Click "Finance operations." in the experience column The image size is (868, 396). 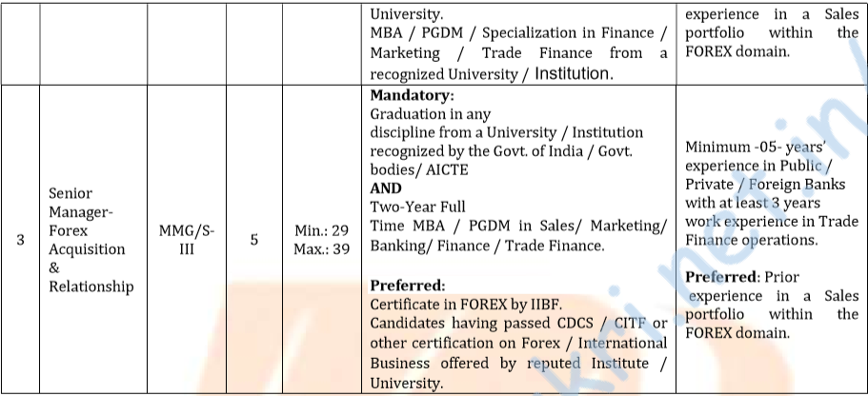[x=751, y=240]
